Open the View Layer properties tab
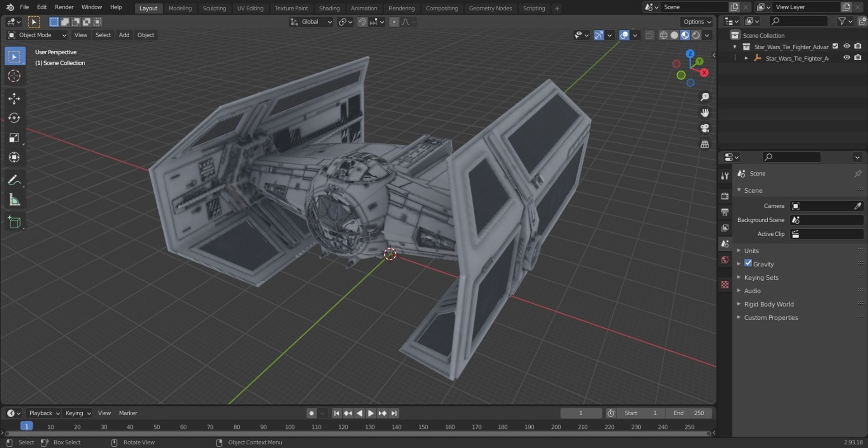Viewport: 868px width, 448px height. pyautogui.click(x=725, y=228)
